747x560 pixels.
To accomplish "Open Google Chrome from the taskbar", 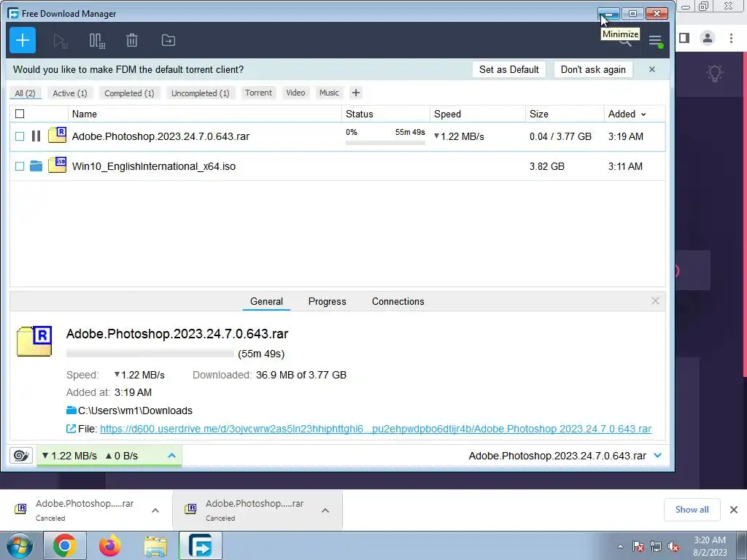I will click(x=65, y=545).
